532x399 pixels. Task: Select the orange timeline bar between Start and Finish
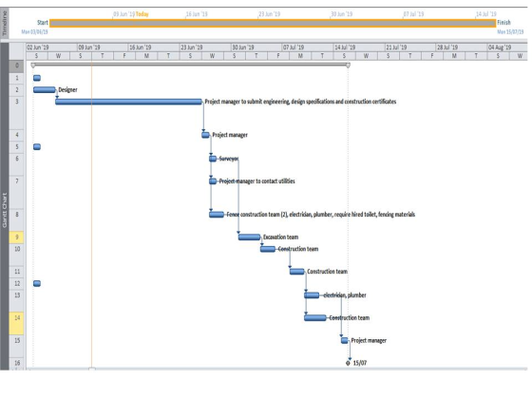tap(273, 23)
